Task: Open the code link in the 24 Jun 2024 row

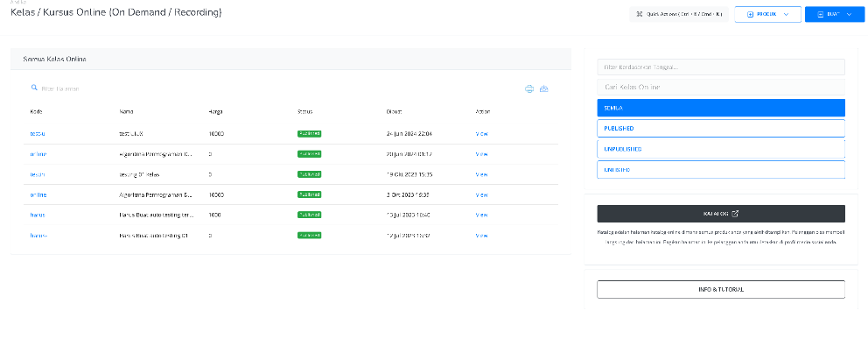Action: [x=37, y=134]
